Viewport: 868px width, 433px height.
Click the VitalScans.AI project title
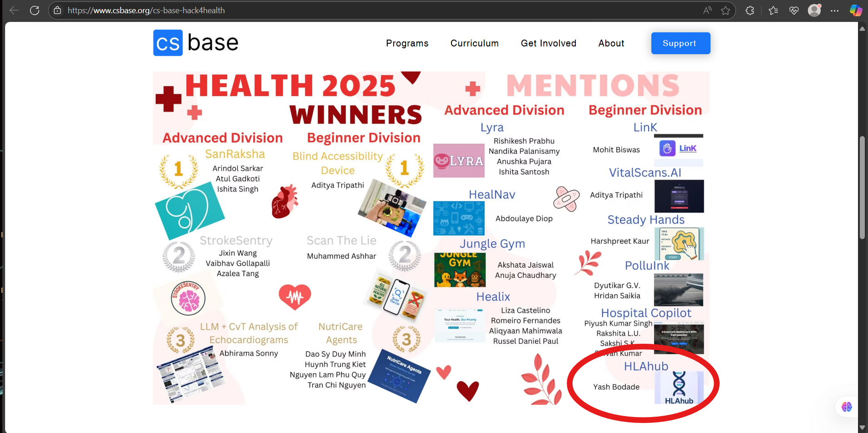tap(645, 173)
